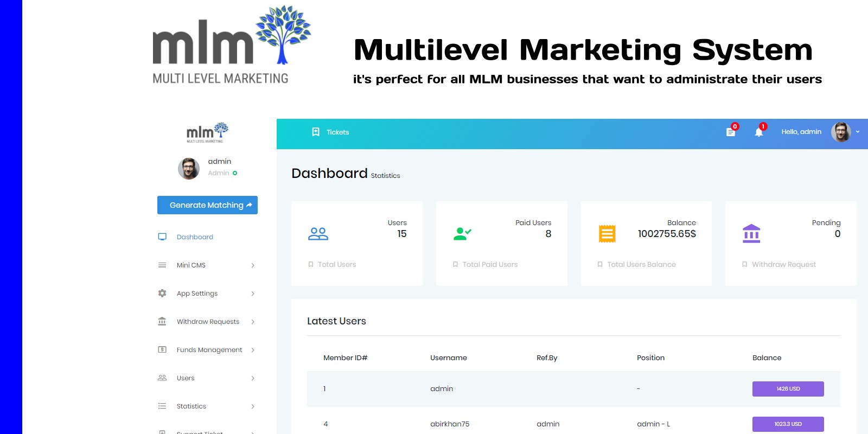Click the Username column header
Viewport: 868px width, 434px height.
pos(449,358)
